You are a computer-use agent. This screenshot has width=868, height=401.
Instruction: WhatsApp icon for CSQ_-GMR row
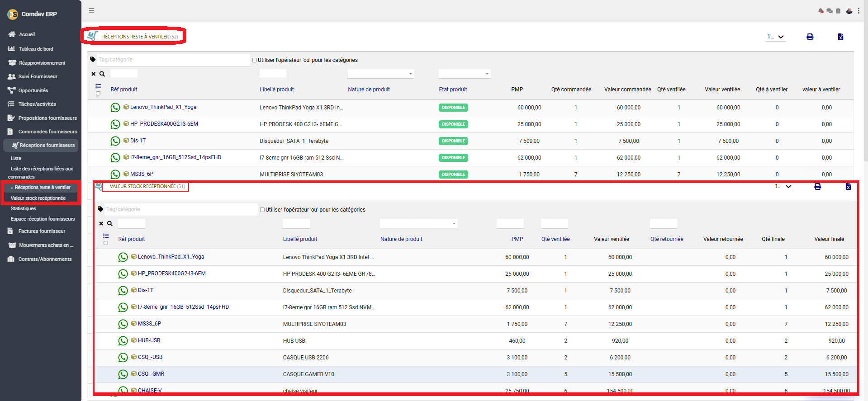point(123,374)
